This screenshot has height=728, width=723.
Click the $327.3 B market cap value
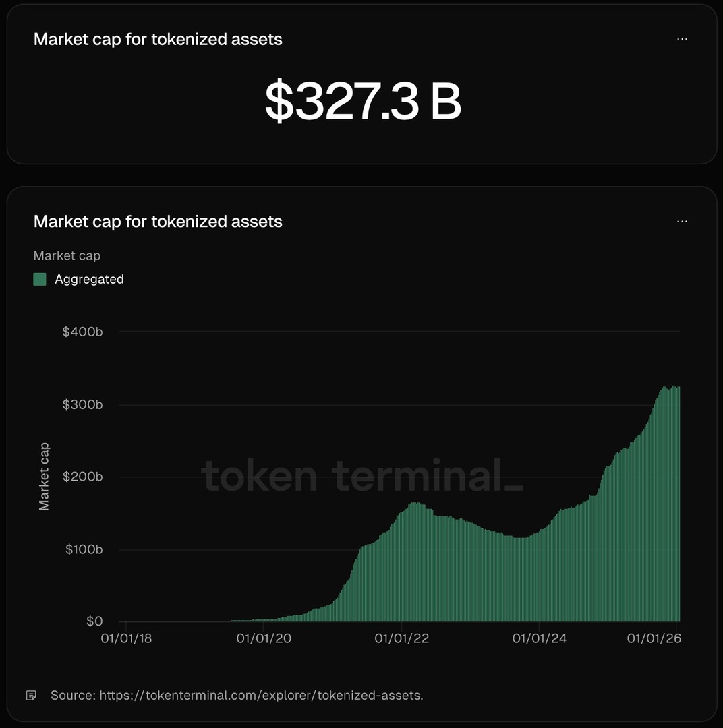[362, 101]
